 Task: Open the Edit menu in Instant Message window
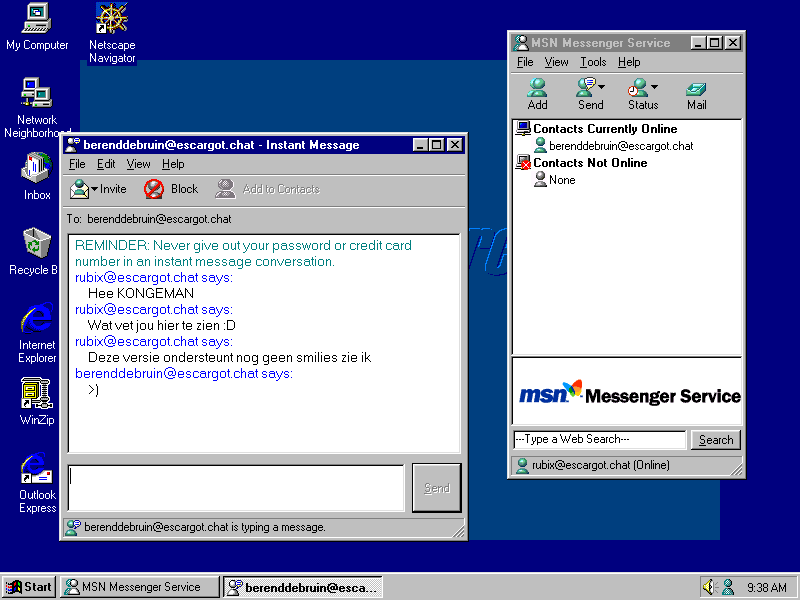pyautogui.click(x=106, y=164)
